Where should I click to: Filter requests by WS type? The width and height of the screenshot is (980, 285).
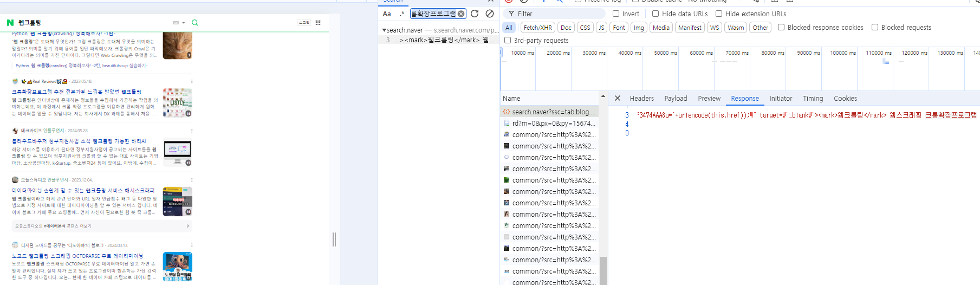[x=715, y=28]
